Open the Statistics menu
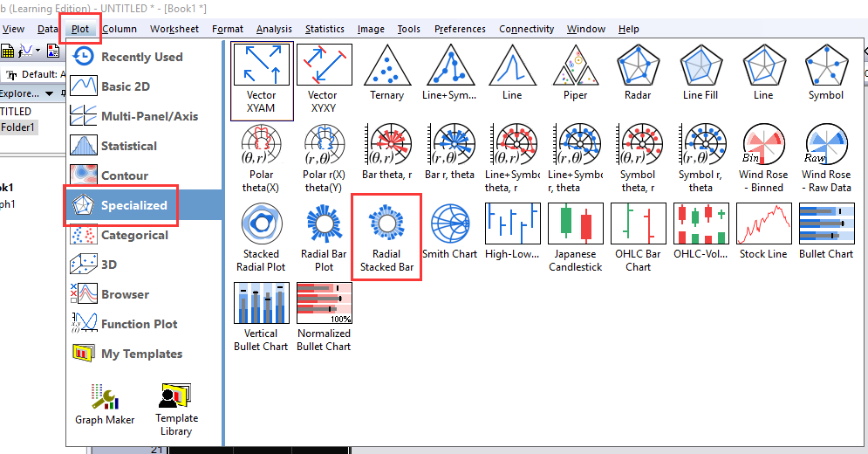Screen dimensions: 868x454 coord(325,29)
